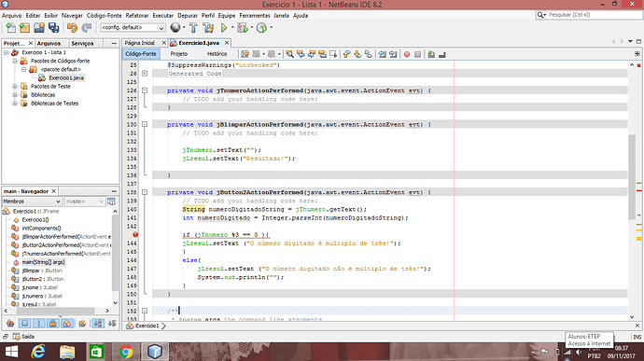Click the Last Edit icon in editor toolbar
The width and height of the screenshot is (644, 361).
245,54
